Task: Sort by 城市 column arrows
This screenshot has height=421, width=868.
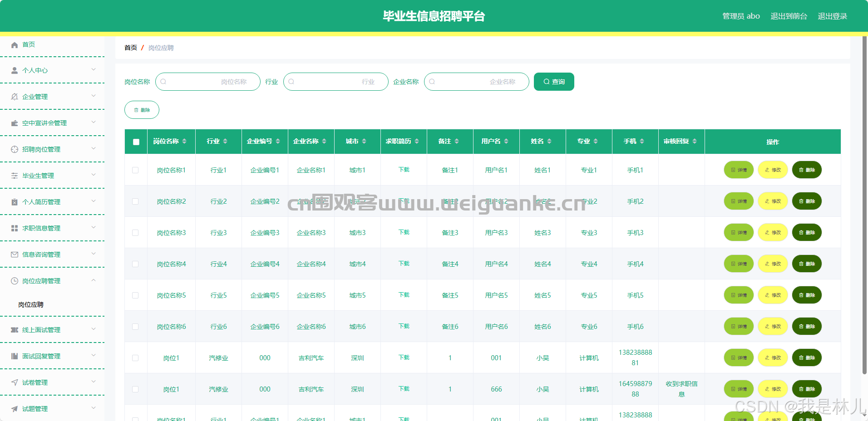Action: click(x=364, y=142)
